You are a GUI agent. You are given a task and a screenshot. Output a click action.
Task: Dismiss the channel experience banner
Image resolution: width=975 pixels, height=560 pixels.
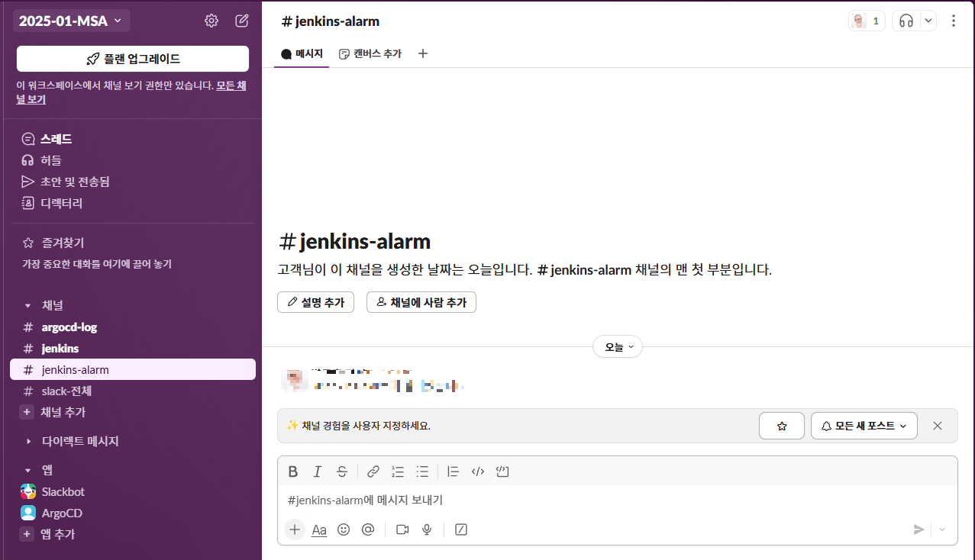tap(938, 426)
